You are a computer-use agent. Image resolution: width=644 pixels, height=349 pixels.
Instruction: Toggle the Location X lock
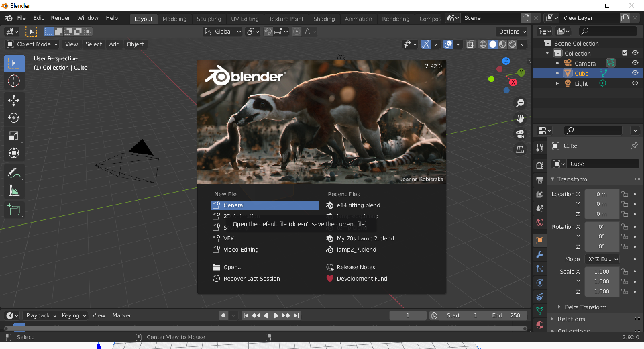click(625, 194)
